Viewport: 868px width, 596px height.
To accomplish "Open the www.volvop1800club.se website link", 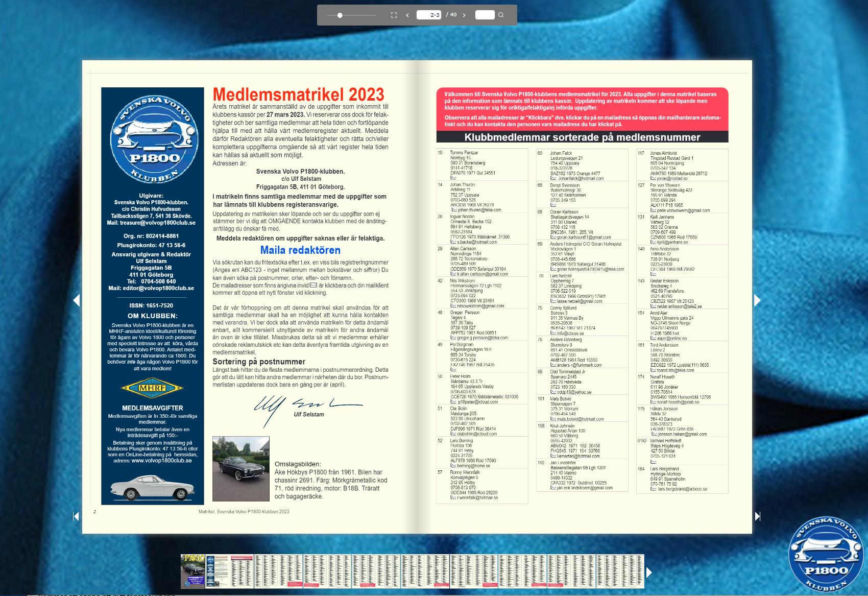I will 161,461.
